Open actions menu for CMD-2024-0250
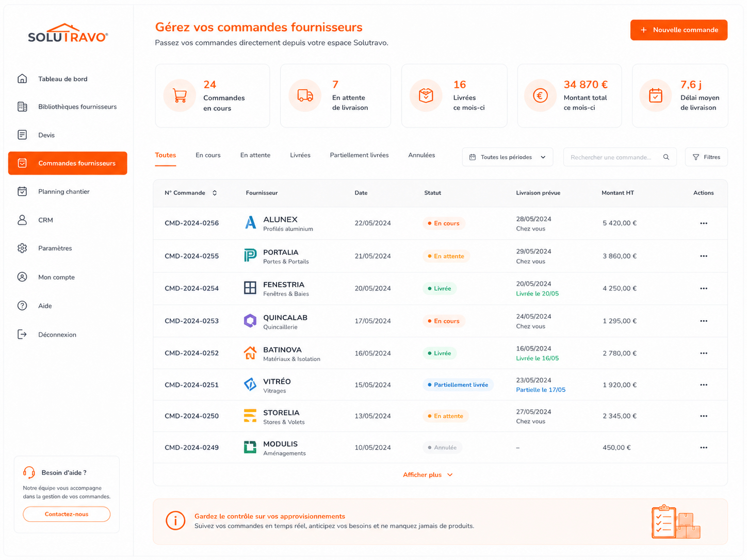 point(704,416)
